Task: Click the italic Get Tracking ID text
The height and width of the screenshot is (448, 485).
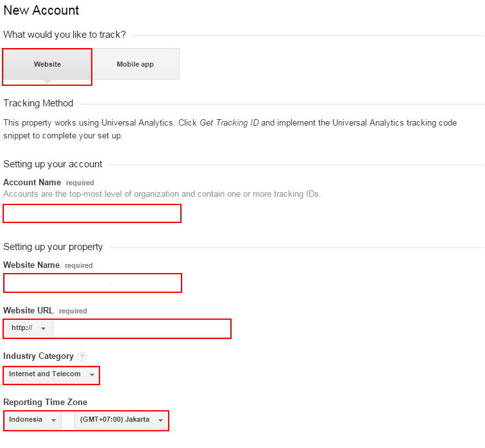Action: pos(228,122)
